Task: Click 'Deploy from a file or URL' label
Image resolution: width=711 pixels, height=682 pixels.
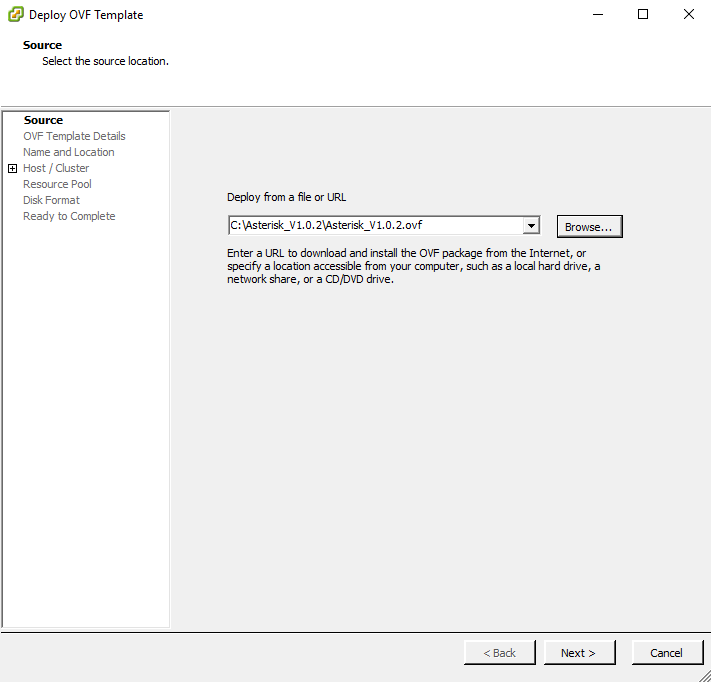Action: [x=287, y=197]
